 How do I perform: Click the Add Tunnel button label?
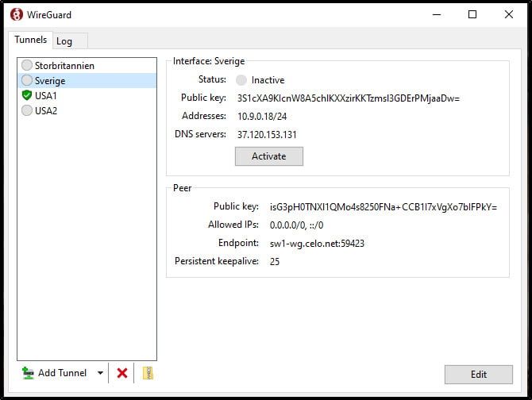coord(63,373)
